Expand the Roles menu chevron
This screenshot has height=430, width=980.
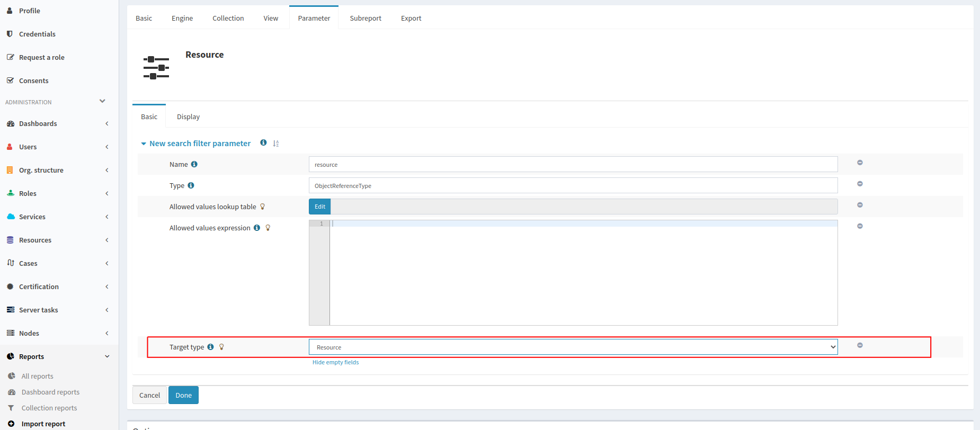click(x=107, y=193)
